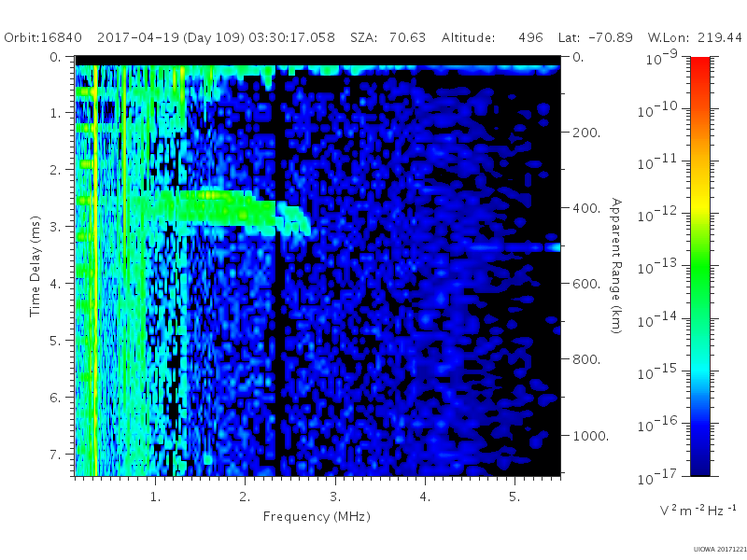
Task: Click the timestamp 03:30:17.058
Action: click(x=291, y=37)
